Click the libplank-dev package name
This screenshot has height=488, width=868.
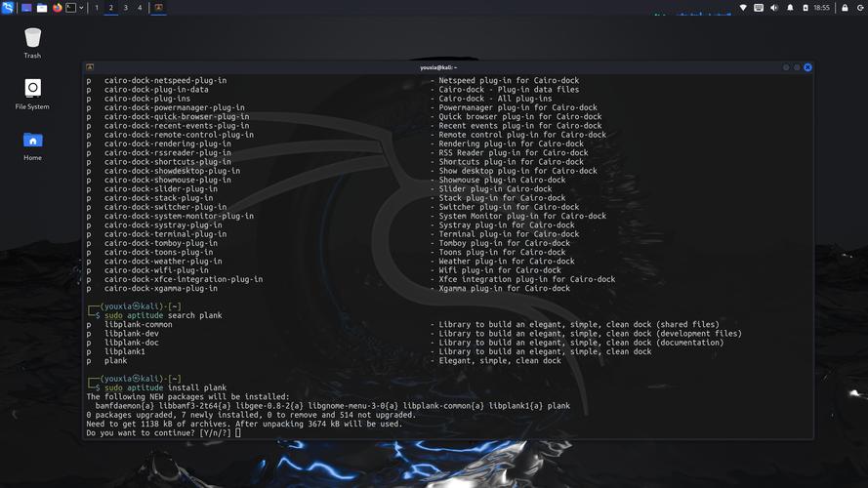point(131,334)
